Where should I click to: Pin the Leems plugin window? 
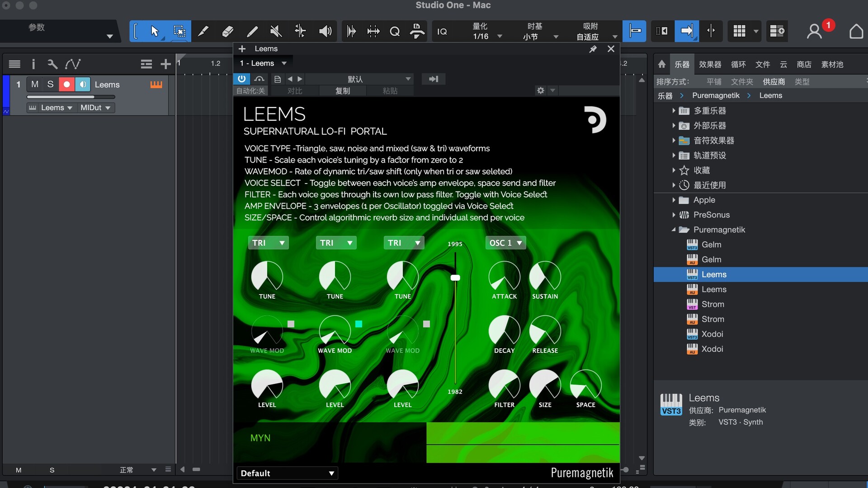(593, 49)
